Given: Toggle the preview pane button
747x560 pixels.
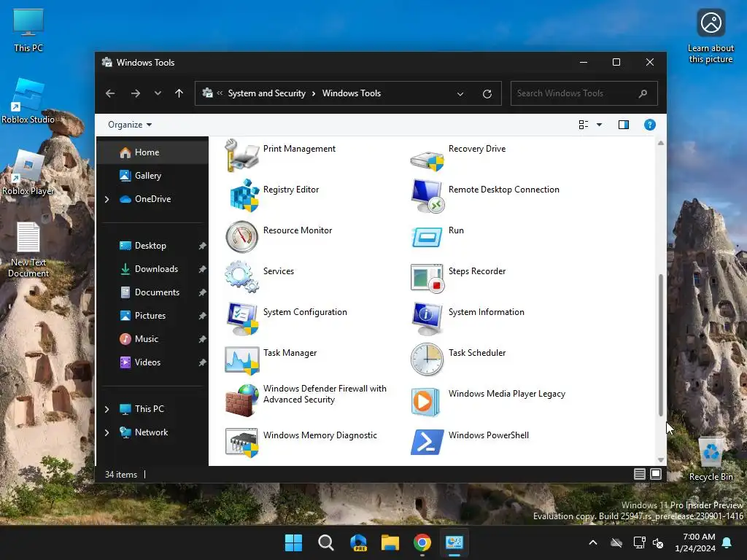Looking at the screenshot, I should pyautogui.click(x=624, y=125).
